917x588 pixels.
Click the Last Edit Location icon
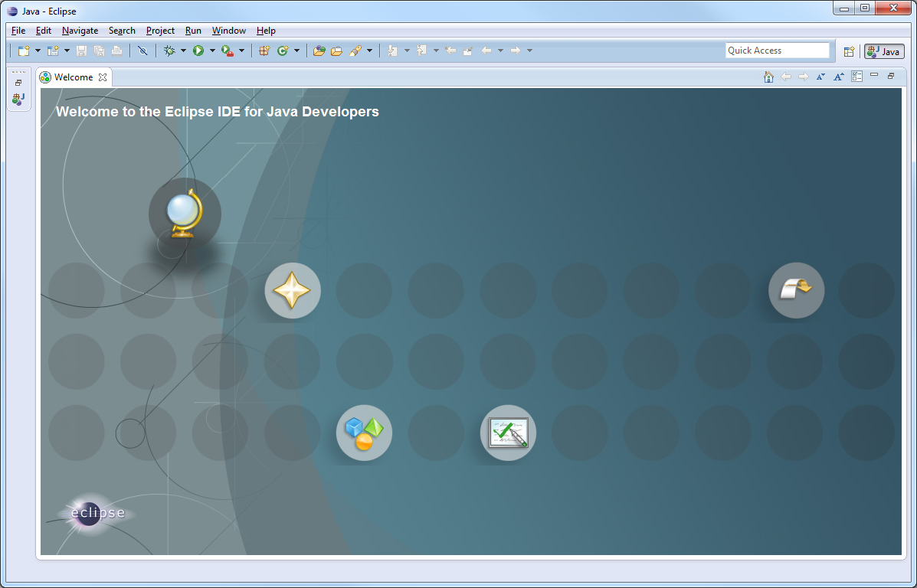click(450, 51)
